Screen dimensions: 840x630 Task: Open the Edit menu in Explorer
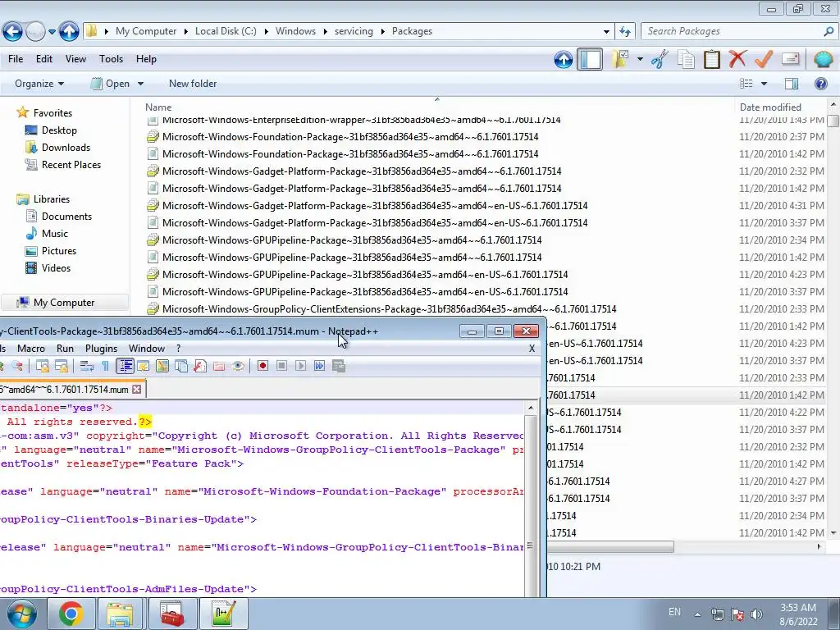point(44,59)
